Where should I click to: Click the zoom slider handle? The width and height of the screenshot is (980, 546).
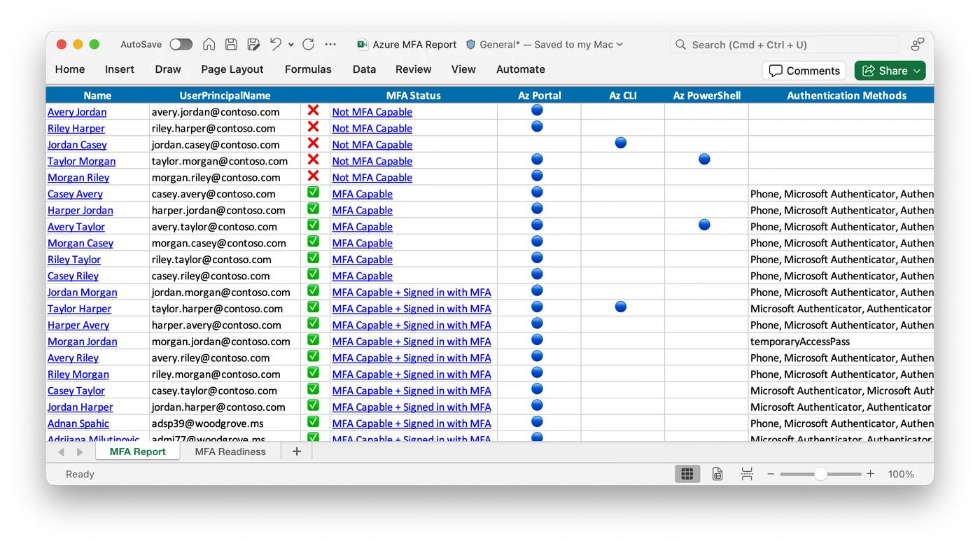click(x=820, y=474)
